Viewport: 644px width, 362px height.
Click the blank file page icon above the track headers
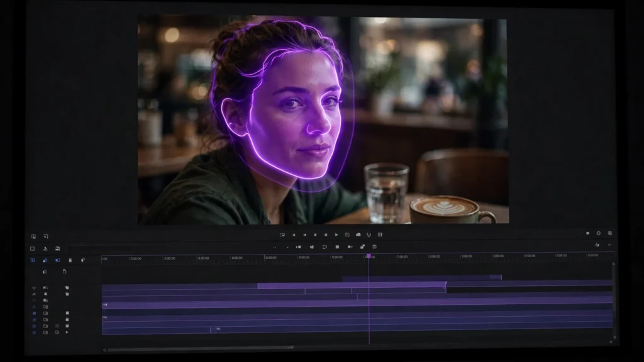[x=65, y=271]
